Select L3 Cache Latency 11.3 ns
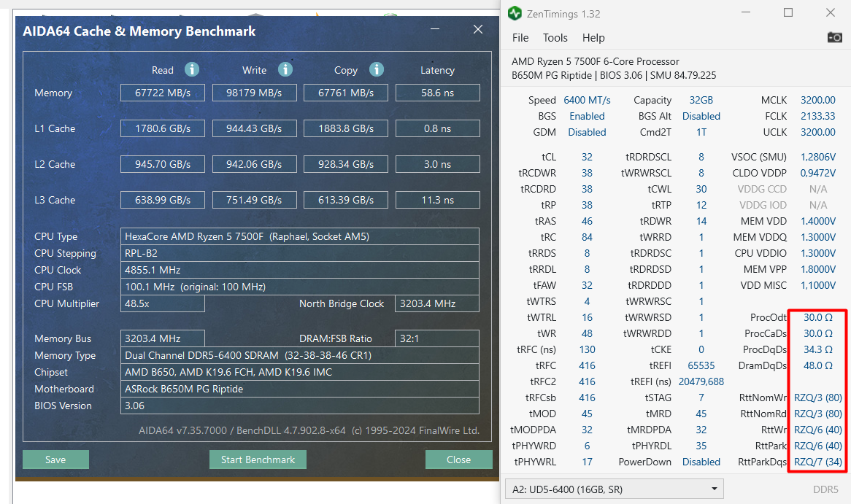 coord(437,200)
